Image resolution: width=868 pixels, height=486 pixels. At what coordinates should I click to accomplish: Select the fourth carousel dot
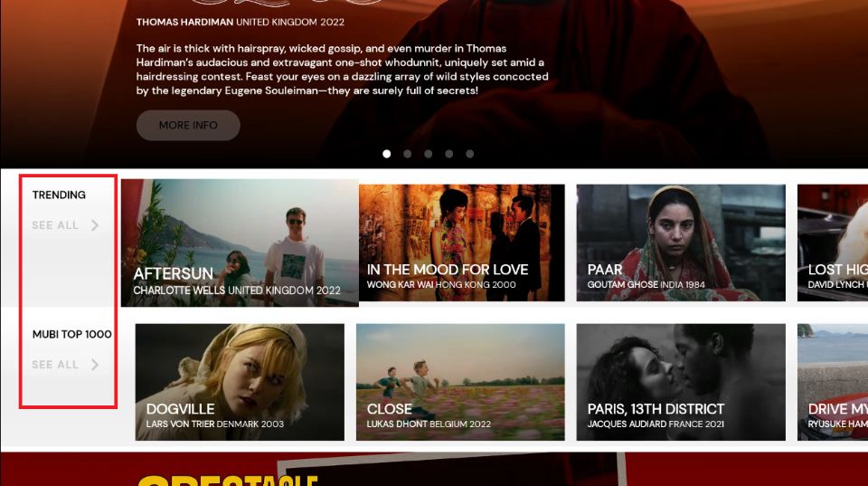(x=449, y=154)
